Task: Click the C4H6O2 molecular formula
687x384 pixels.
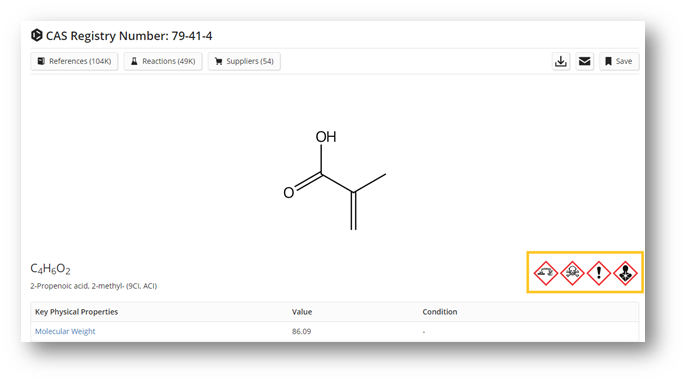Action: click(50, 268)
